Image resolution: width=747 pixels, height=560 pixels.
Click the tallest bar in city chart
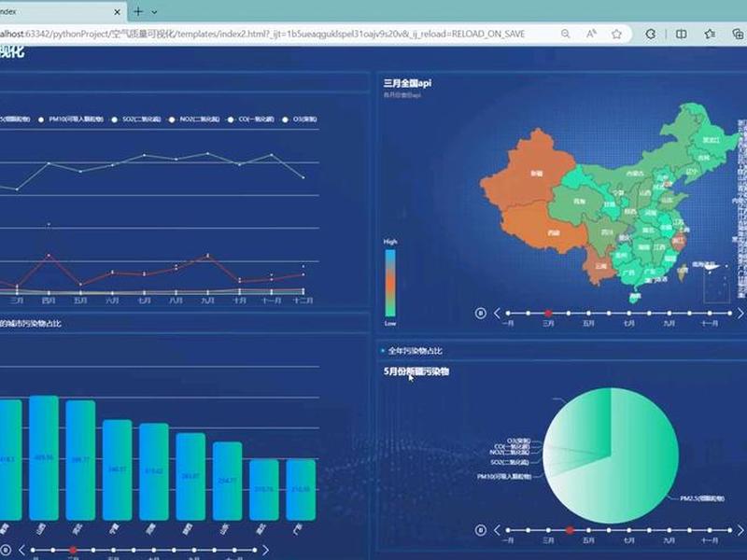44,457
